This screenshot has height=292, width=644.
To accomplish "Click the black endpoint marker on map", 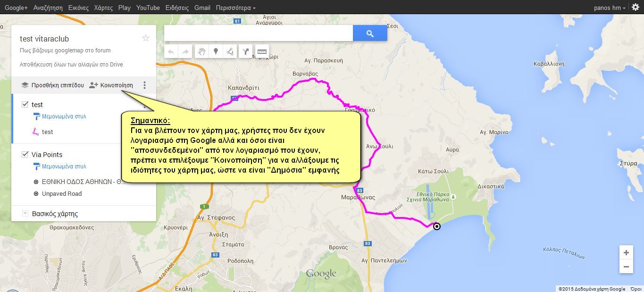I will (437, 226).
